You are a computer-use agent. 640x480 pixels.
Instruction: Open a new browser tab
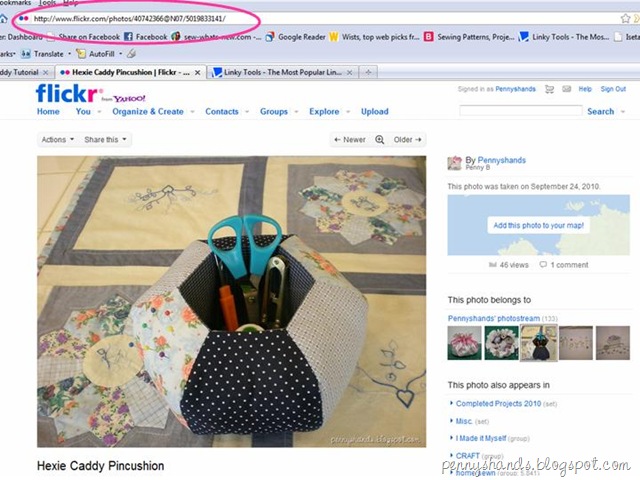point(368,72)
